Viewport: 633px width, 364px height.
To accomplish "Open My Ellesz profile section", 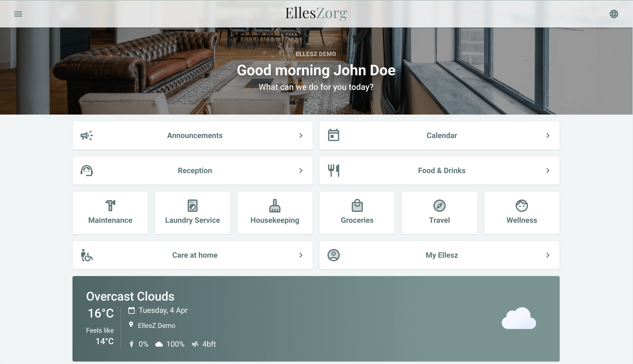I will (x=440, y=255).
